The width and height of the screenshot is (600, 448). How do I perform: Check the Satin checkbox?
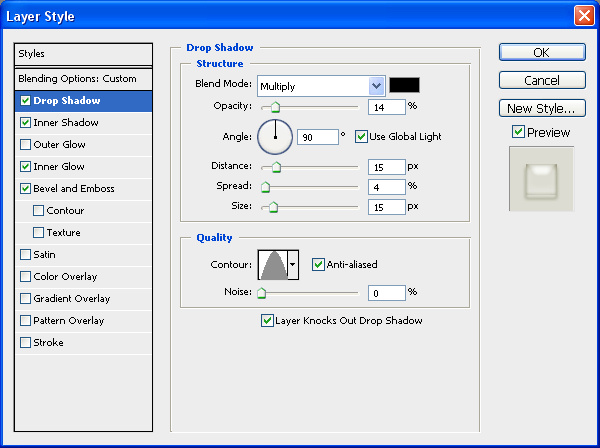(25, 255)
